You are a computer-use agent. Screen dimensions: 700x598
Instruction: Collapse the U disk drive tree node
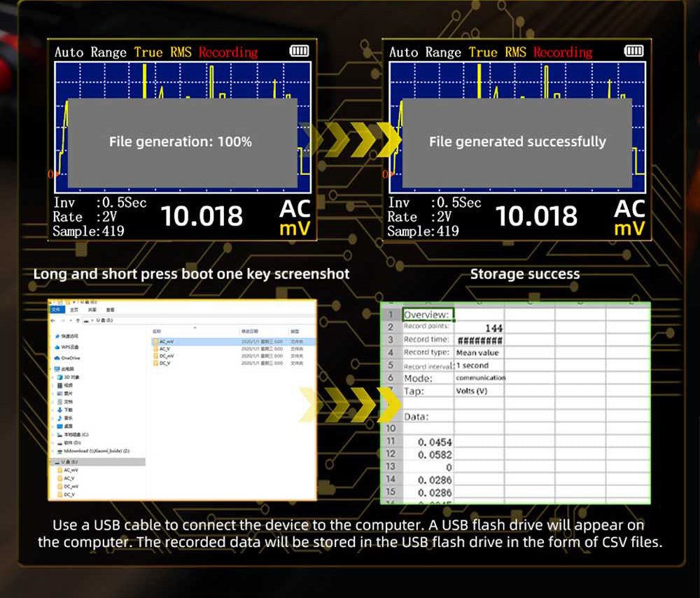[52, 462]
